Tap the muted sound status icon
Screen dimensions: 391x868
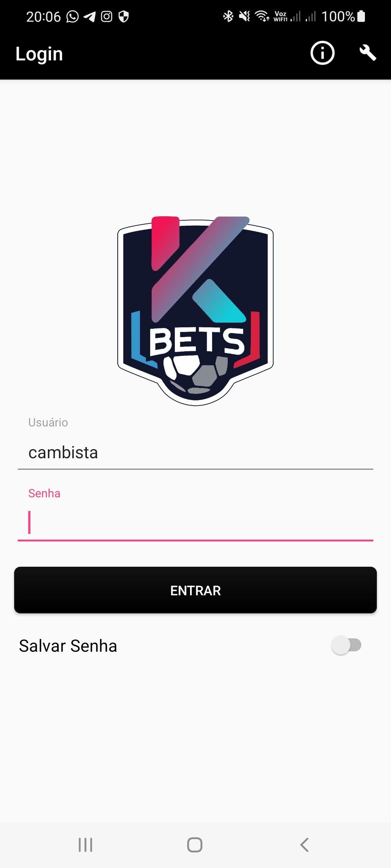pos(244,16)
